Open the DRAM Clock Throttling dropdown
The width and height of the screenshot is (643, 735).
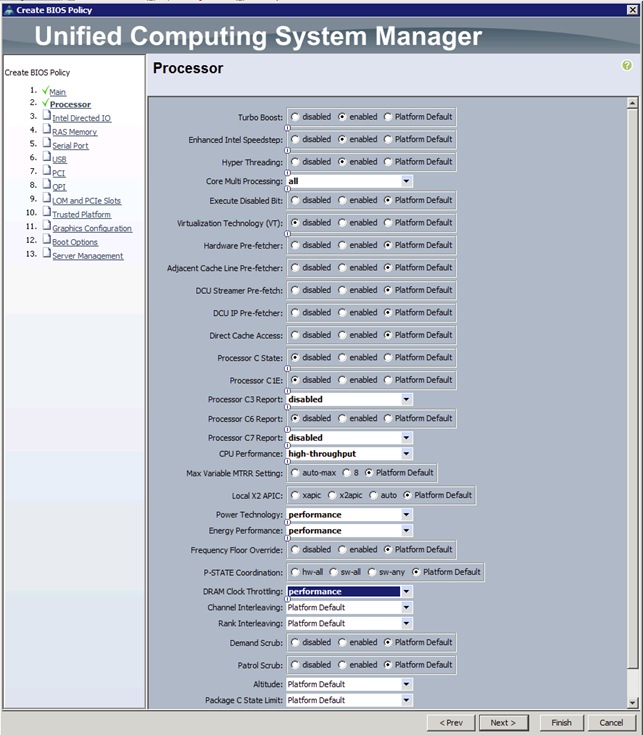(x=406, y=592)
